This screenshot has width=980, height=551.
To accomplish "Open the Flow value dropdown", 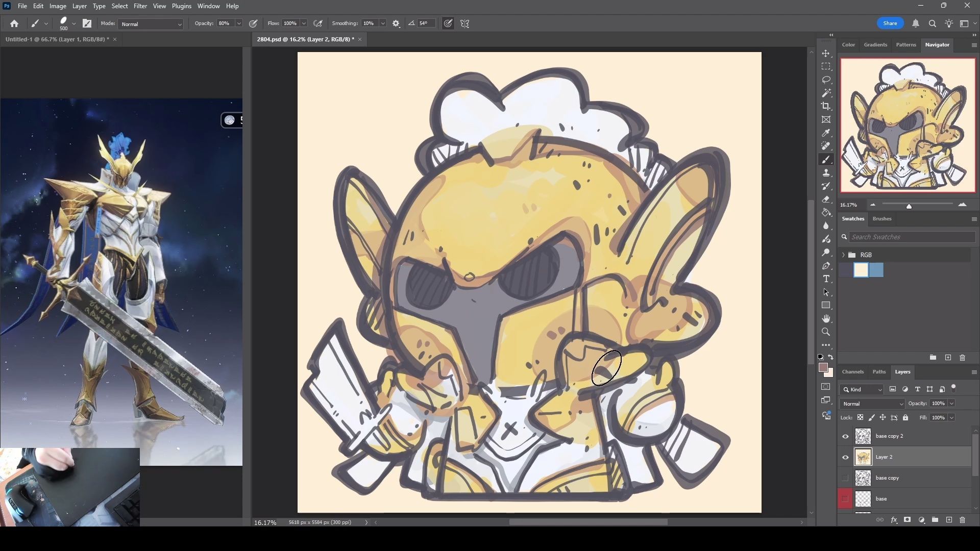I will (304, 23).
